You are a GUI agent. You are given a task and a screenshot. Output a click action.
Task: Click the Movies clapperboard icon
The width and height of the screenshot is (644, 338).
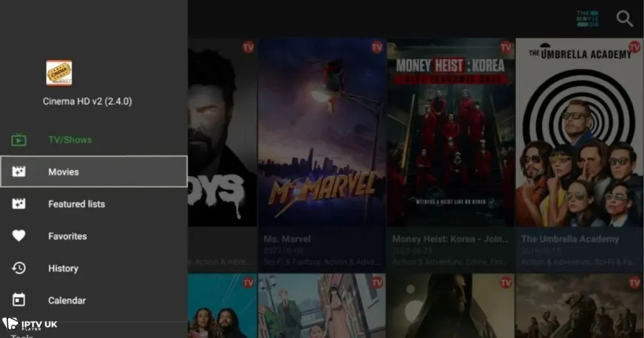point(18,172)
